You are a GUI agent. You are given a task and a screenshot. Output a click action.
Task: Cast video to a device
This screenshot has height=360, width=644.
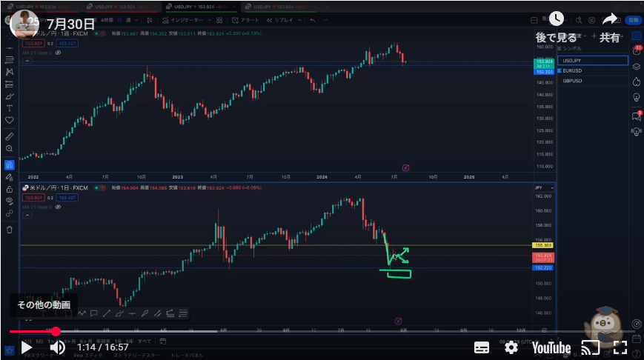[590, 347]
